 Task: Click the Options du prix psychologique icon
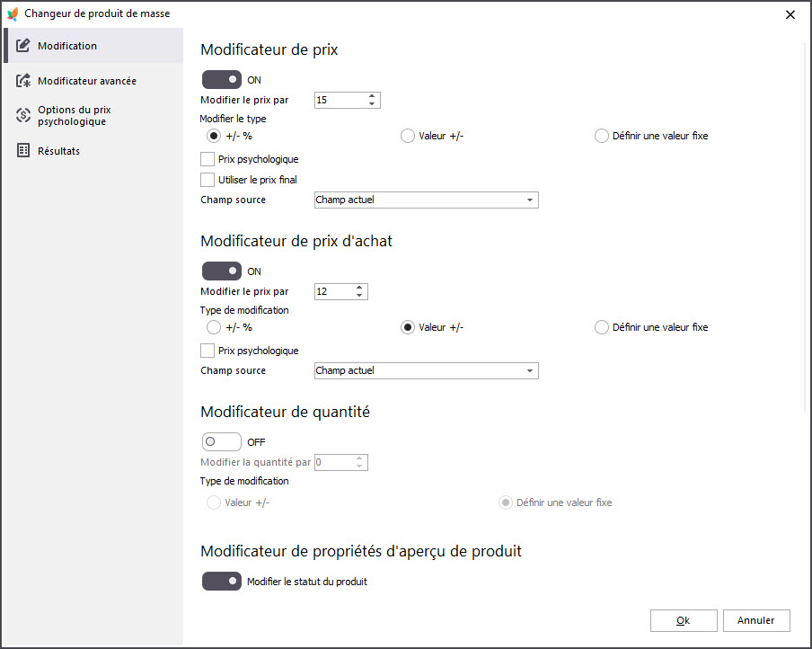tap(22, 115)
